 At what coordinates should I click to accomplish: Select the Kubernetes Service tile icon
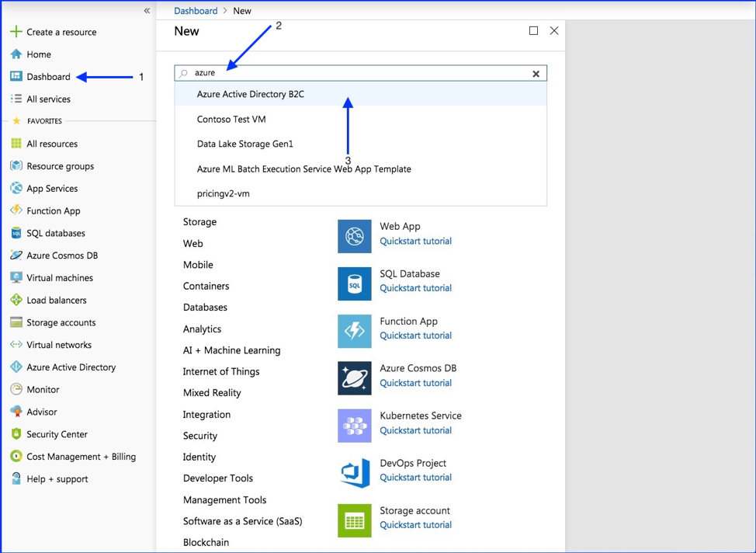coord(355,426)
